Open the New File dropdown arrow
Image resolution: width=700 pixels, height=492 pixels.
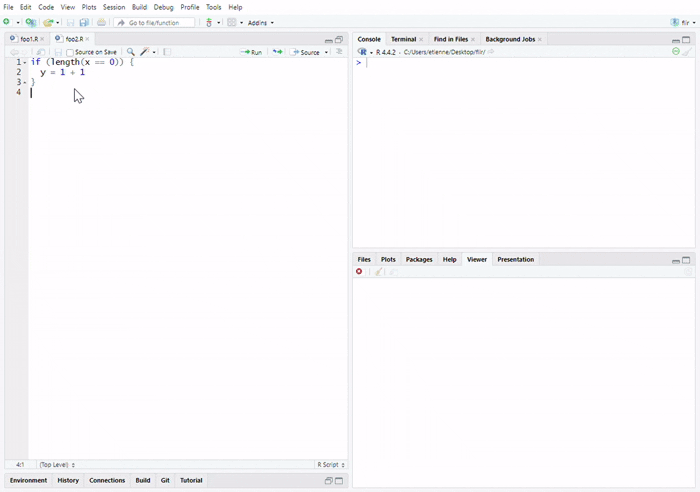[18, 22]
